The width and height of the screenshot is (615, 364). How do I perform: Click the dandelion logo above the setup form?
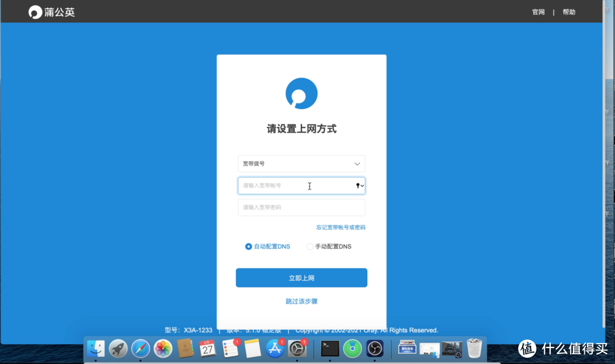(301, 93)
